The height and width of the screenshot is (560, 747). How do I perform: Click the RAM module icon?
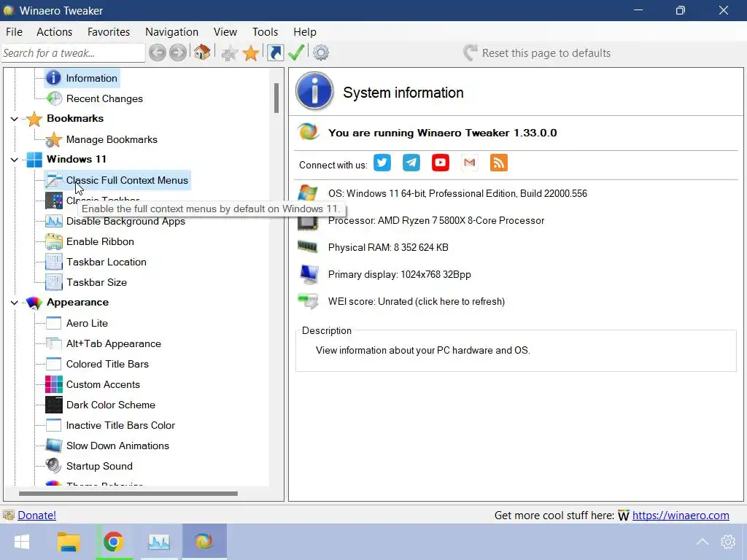tap(308, 246)
